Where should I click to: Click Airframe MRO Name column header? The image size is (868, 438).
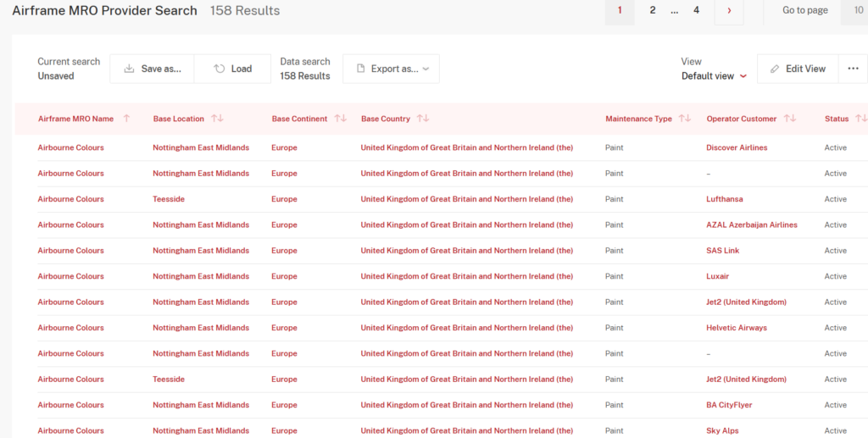pos(75,119)
